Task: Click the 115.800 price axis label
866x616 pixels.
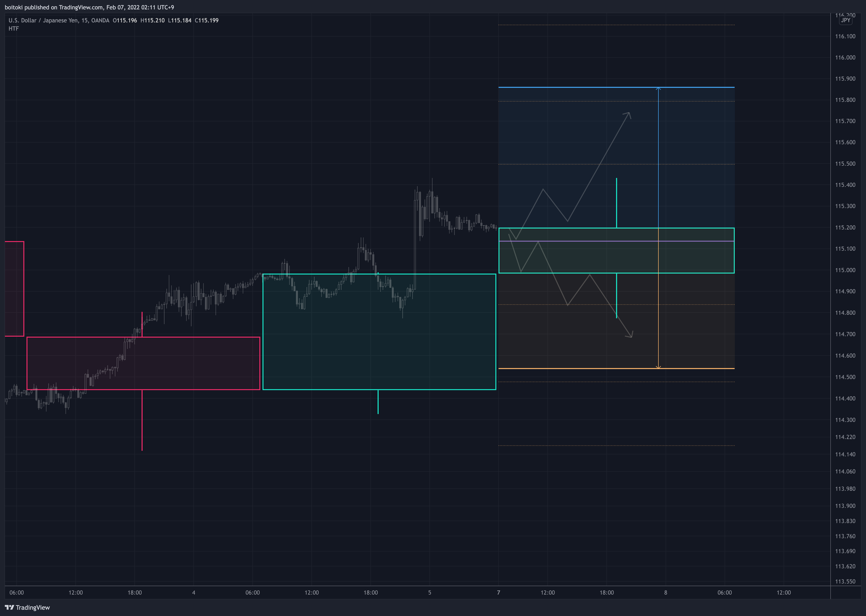Action: [845, 100]
